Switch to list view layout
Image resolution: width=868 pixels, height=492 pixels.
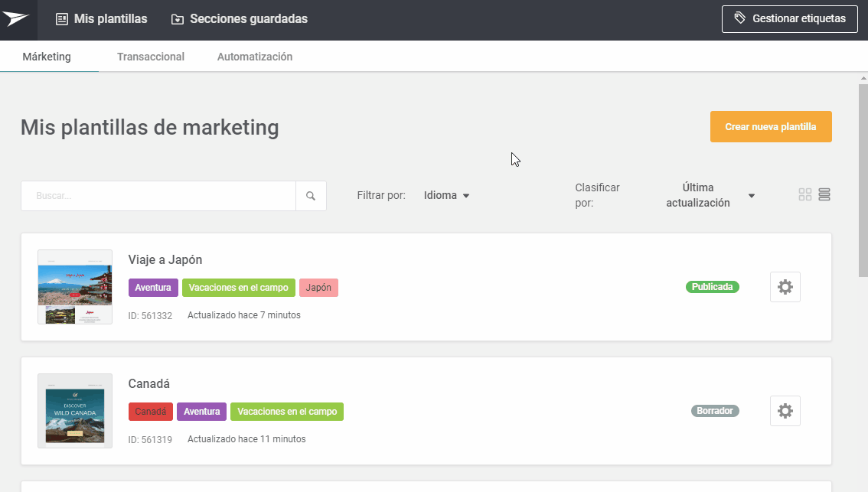pos(824,194)
